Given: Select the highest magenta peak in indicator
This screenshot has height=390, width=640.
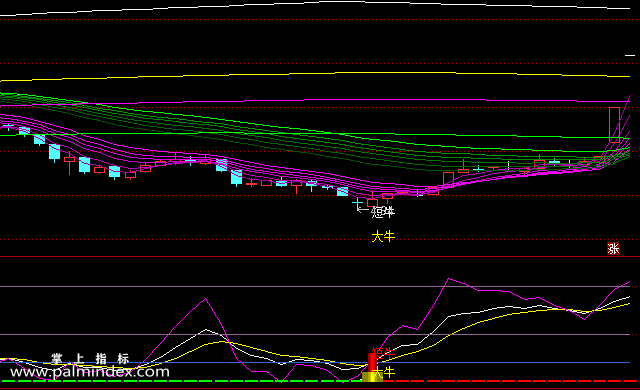Looking at the screenshot, I should coord(449,279).
